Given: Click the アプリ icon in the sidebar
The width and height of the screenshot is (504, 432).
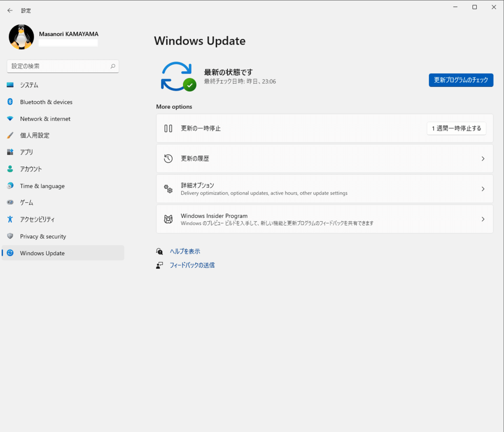Looking at the screenshot, I should coord(10,152).
